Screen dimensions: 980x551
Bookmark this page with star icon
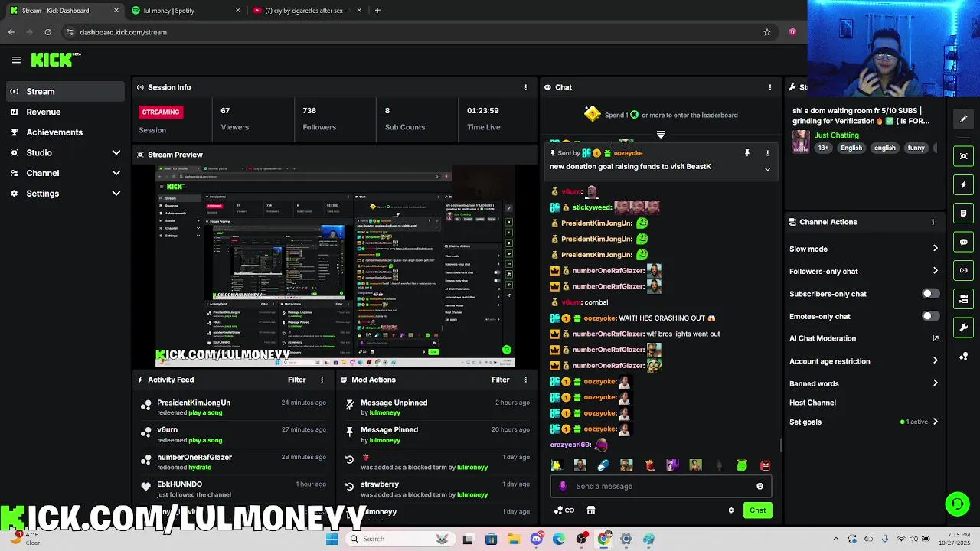pos(766,32)
